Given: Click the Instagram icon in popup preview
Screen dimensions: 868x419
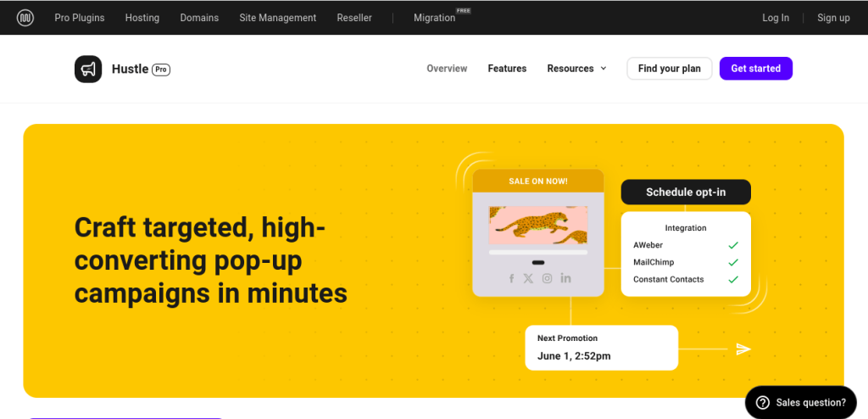Looking at the screenshot, I should (547, 278).
